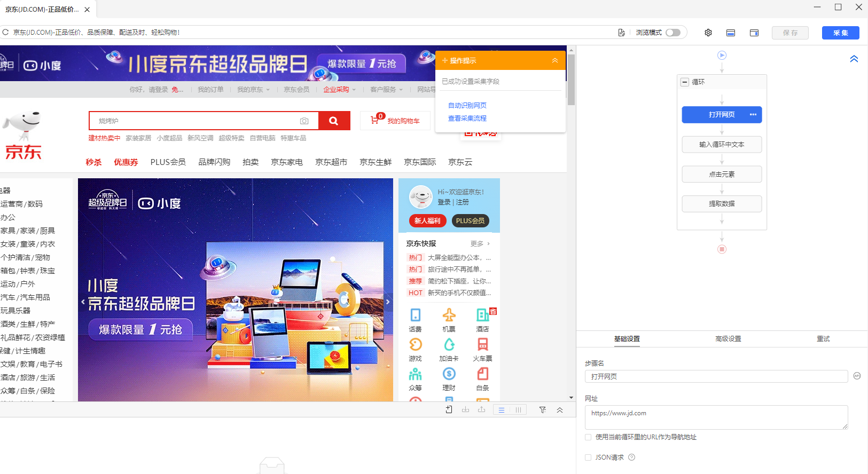Select the 输入循环中文本 workflow step
868x474 pixels.
pyautogui.click(x=722, y=145)
